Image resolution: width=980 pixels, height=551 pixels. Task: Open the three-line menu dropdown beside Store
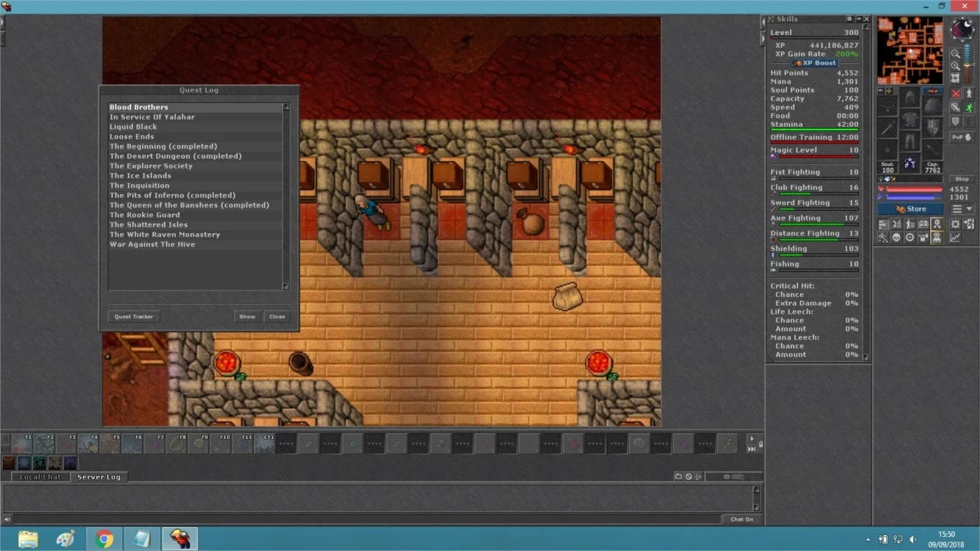click(962, 209)
